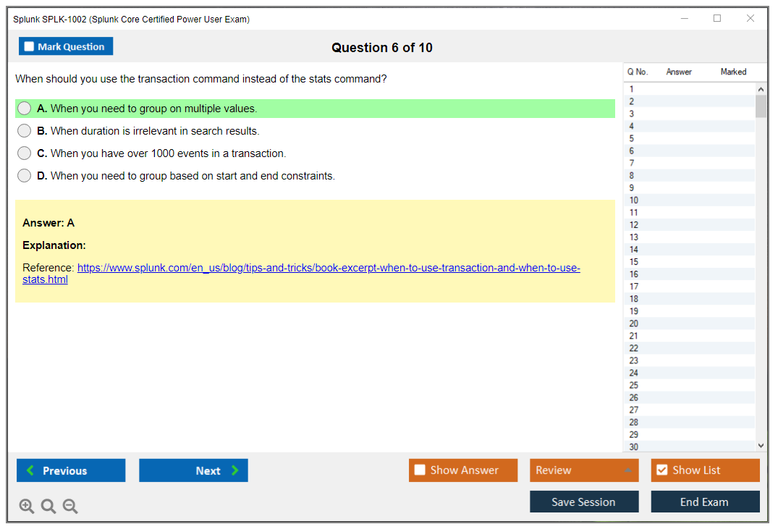The image size is (778, 532).
Task: Select answer option A radio button
Action: (25, 109)
